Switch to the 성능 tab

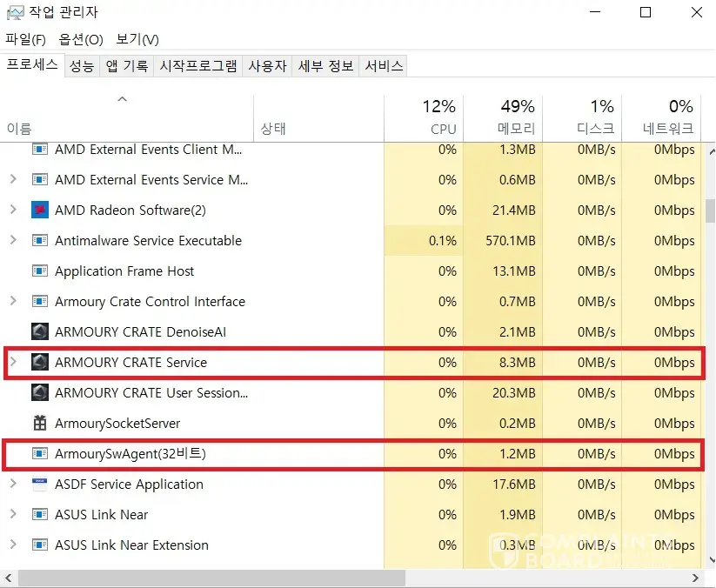pyautogui.click(x=82, y=66)
